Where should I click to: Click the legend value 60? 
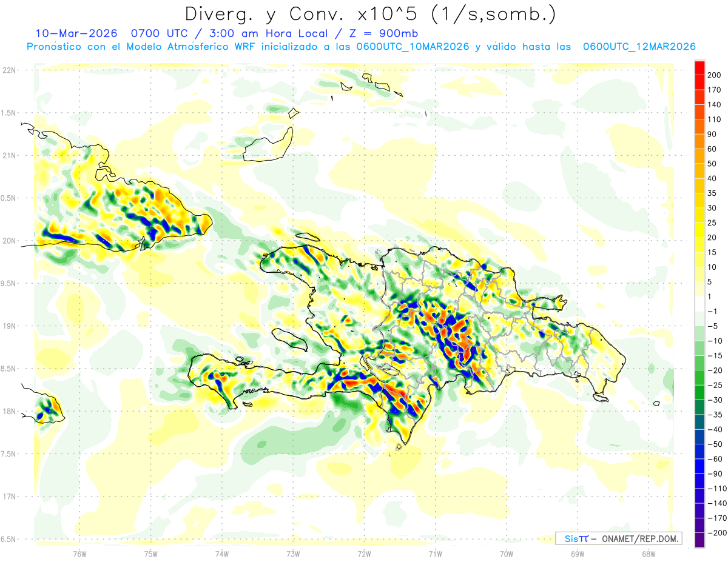point(713,149)
